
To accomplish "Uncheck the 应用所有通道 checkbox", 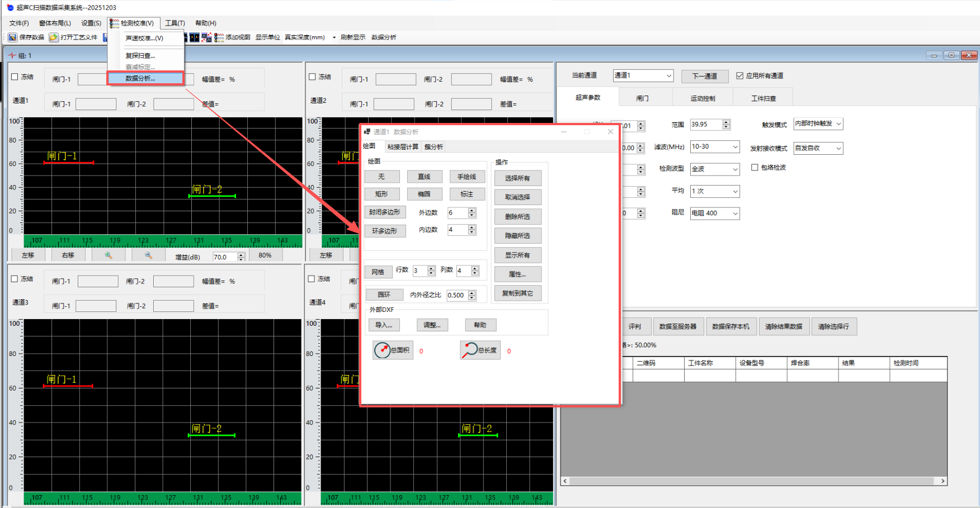I will coord(739,76).
